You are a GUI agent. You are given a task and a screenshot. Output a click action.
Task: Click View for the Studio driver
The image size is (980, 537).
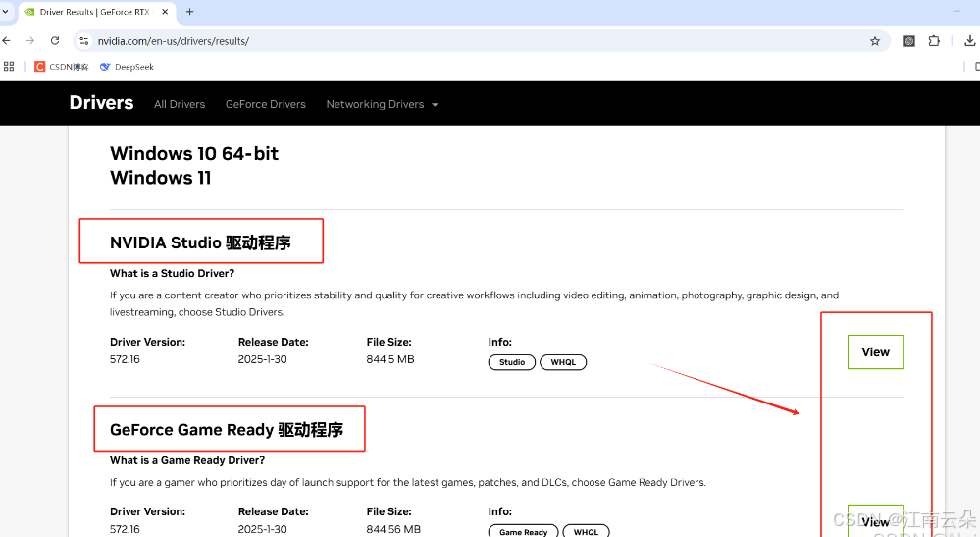coord(876,352)
